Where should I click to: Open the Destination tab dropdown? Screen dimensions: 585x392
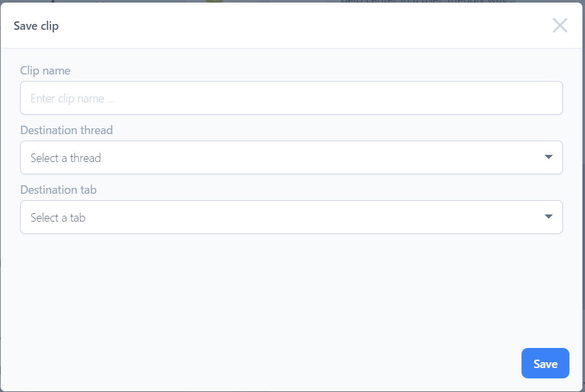[x=292, y=217]
